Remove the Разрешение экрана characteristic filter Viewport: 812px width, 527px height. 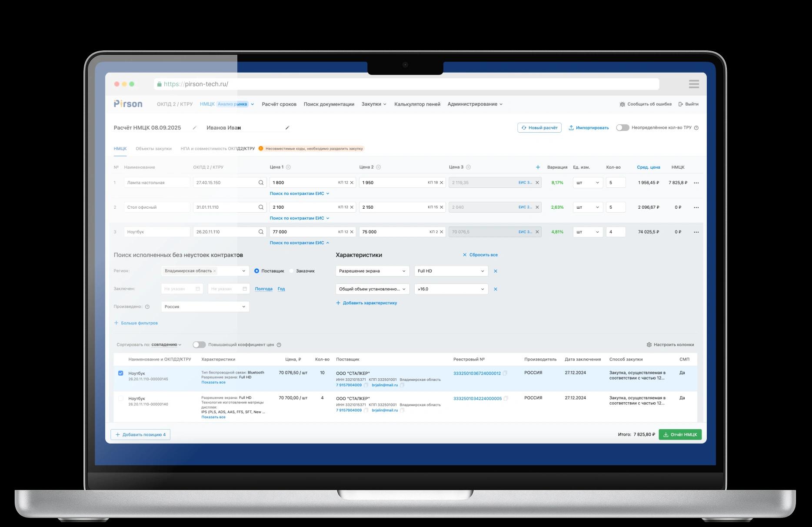tap(496, 271)
